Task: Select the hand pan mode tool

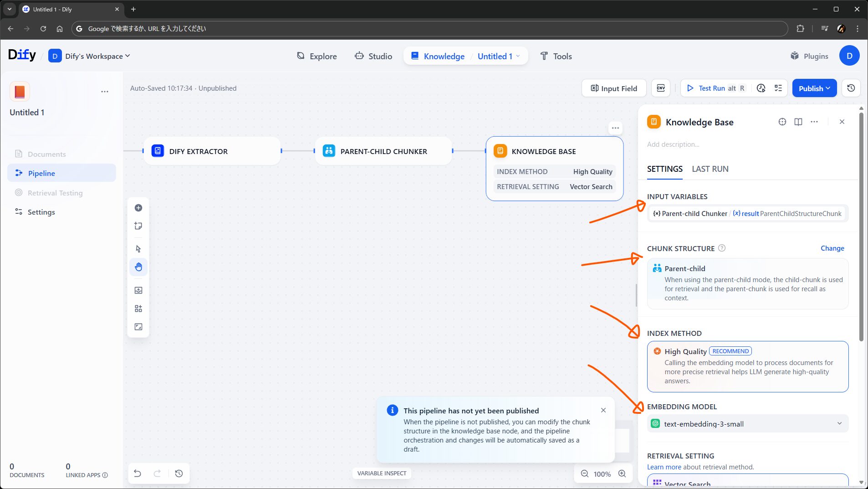Action: (x=138, y=267)
